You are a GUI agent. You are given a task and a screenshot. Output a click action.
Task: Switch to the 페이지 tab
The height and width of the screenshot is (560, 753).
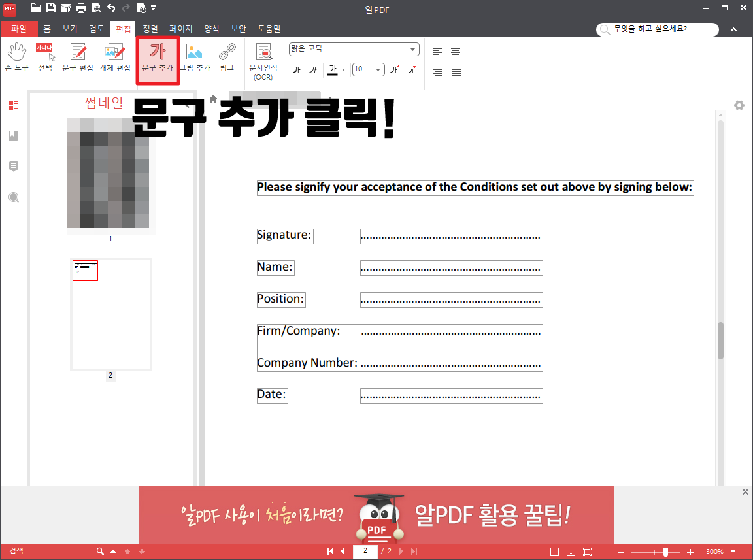(181, 29)
